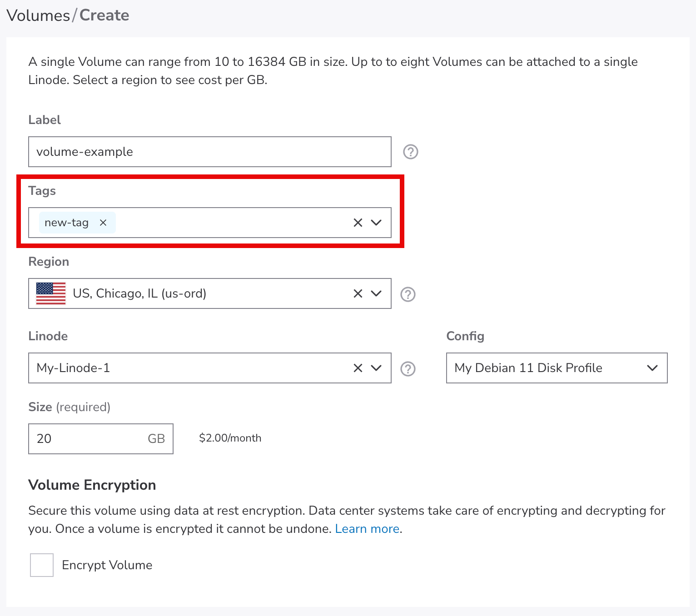Clear the selected Region value
Viewport: 696px width, 616px height.
358,293
